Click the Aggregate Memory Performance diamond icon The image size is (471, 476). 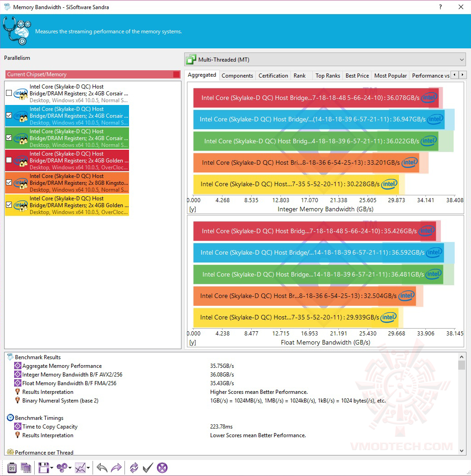[x=18, y=366]
